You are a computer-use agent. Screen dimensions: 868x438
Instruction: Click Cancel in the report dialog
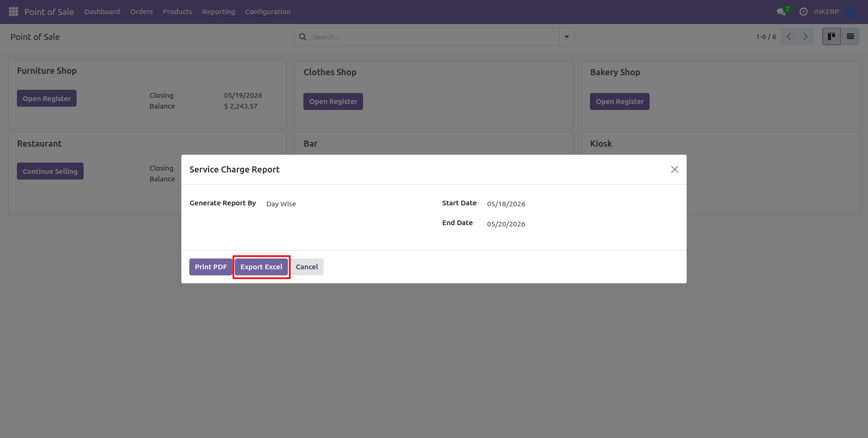tap(307, 267)
